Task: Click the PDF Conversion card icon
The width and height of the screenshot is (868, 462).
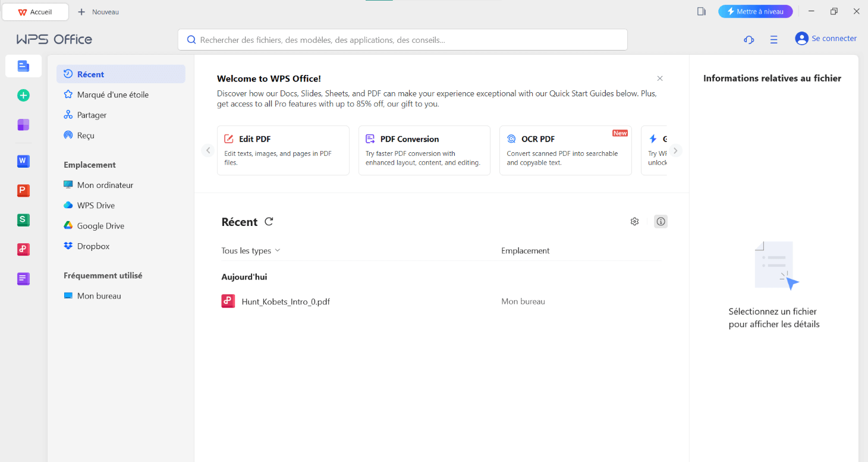Action: coord(370,139)
